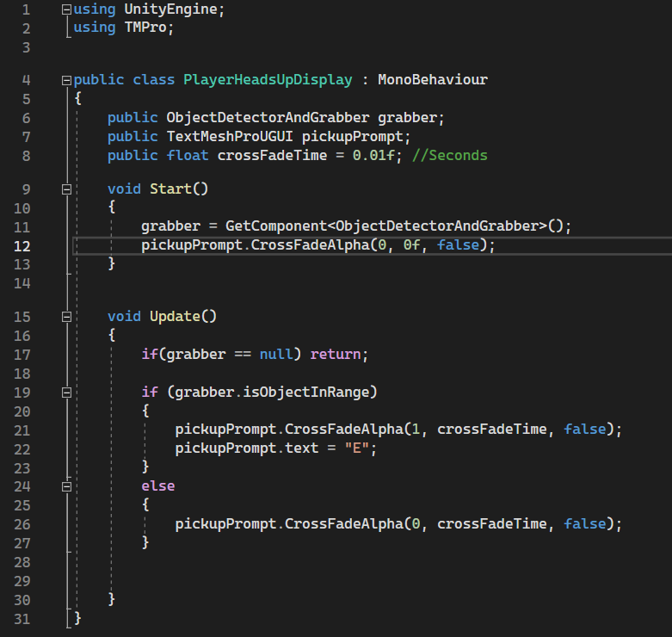This screenshot has height=637, width=672.
Task: Click GetComponent call on line 11
Action: 276,226
